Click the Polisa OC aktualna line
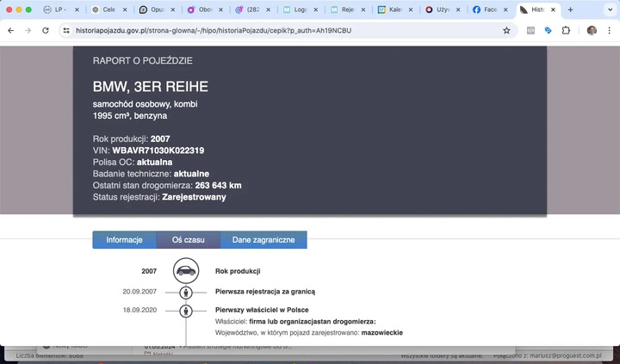 (x=133, y=162)
